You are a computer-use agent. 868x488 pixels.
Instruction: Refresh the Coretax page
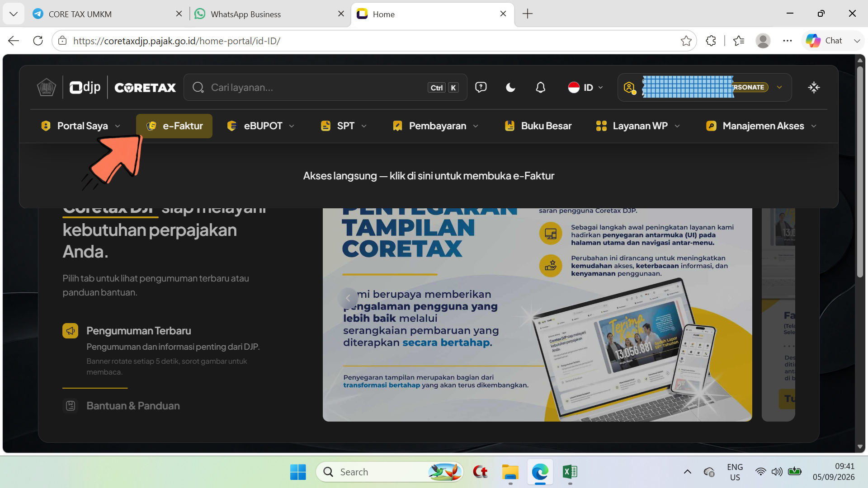tap(38, 41)
